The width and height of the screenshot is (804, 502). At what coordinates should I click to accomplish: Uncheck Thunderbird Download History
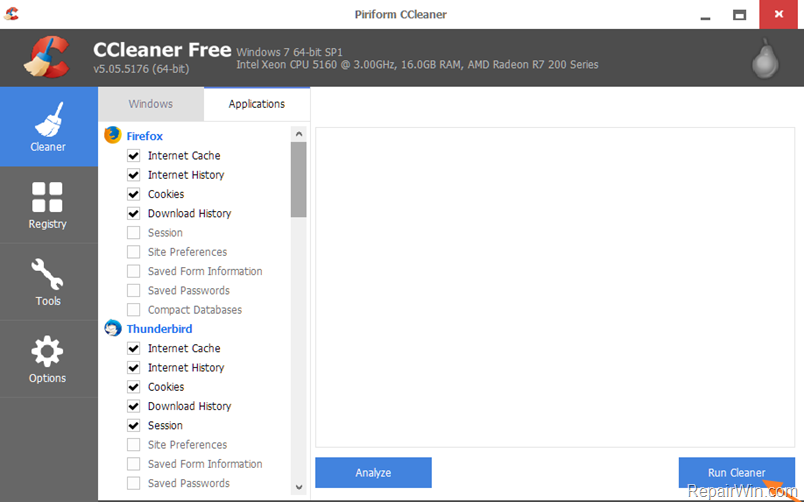[133, 406]
